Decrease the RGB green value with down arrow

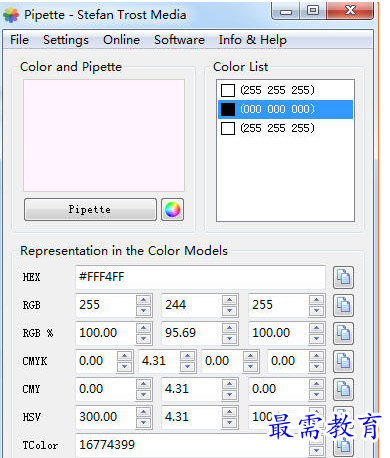229,311
